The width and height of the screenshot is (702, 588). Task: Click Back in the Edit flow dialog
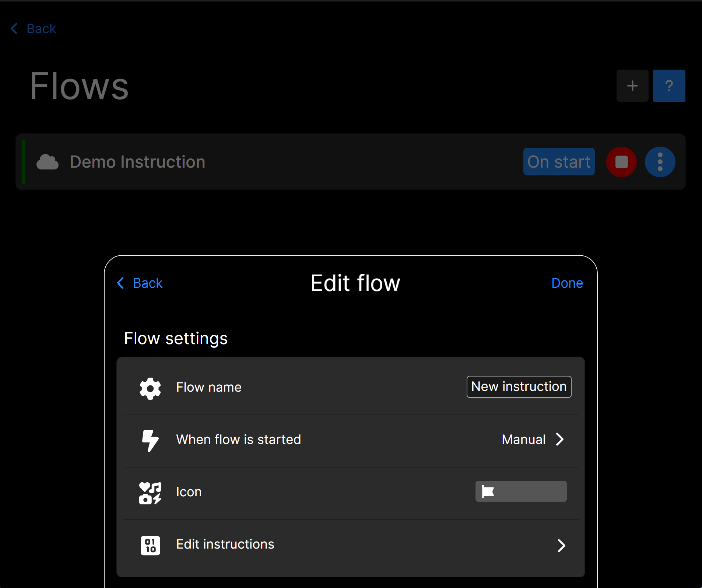[140, 283]
